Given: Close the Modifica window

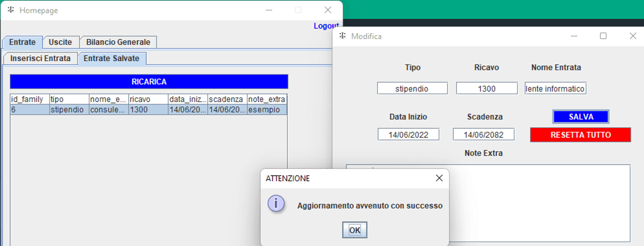Looking at the screenshot, I should tap(633, 36).
